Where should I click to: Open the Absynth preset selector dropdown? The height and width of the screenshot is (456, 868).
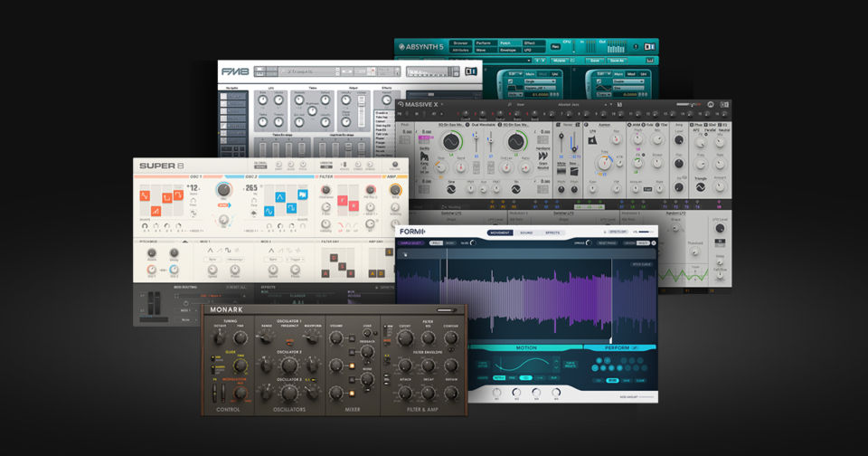tap(529, 60)
